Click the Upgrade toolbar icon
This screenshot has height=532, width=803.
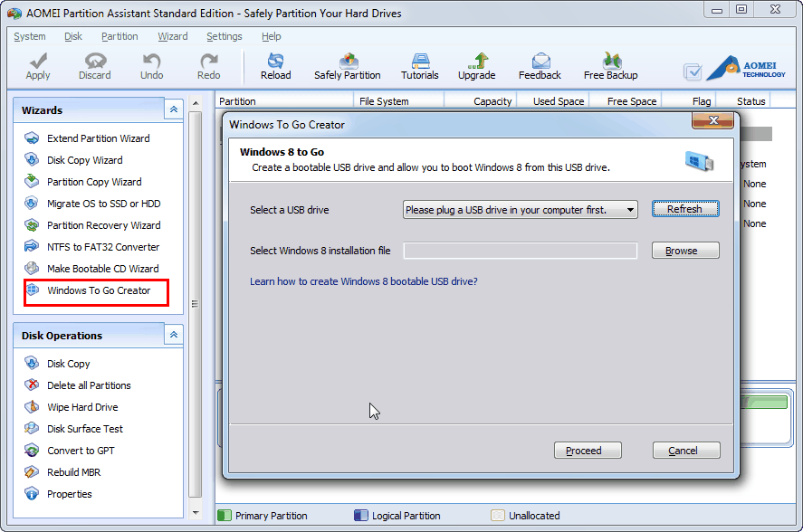point(477,61)
